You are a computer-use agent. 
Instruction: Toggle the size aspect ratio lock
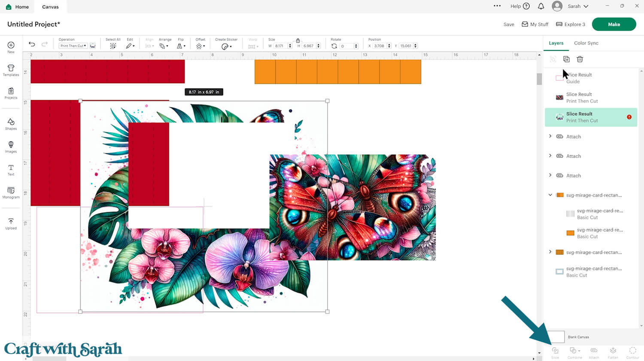click(298, 40)
